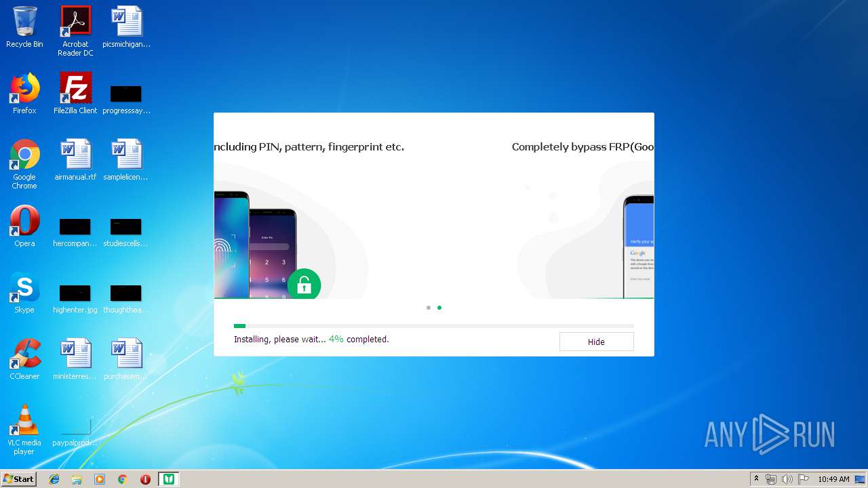Screen dimensions: 868x488
Task: Open Windows Explorer folder in taskbar
Action: (x=77, y=479)
